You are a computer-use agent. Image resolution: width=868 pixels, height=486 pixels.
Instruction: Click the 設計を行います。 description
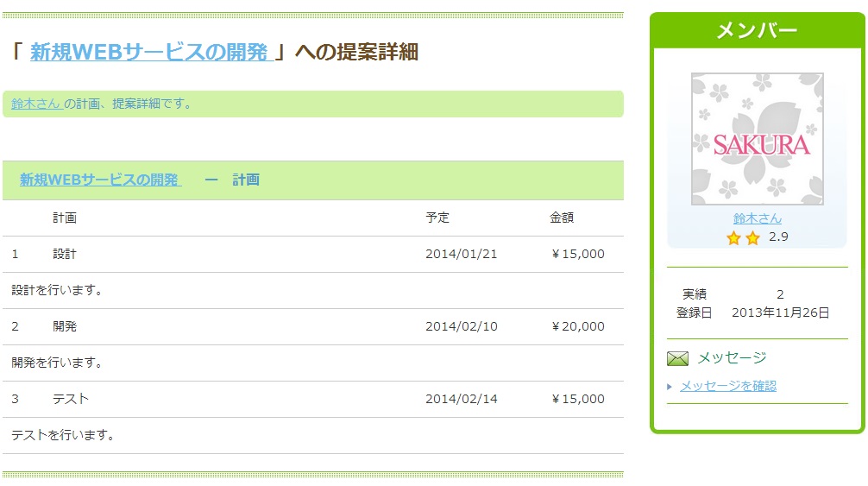[x=57, y=290]
